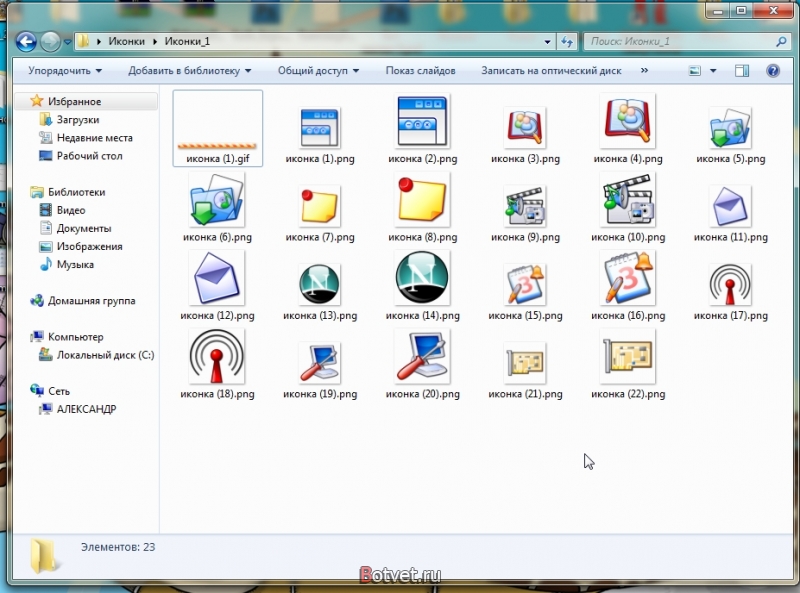Open the Добавить в библиотеку dropdown
The height and width of the screenshot is (593, 800).
tap(189, 70)
